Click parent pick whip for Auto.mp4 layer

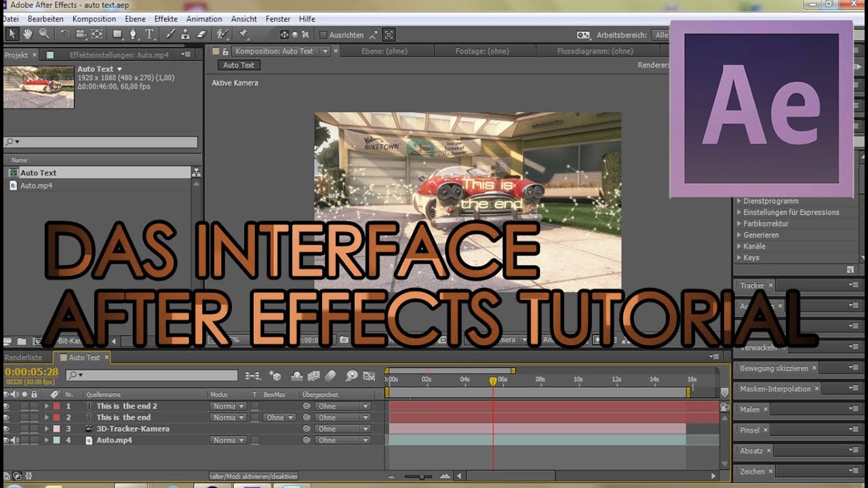pos(307,440)
